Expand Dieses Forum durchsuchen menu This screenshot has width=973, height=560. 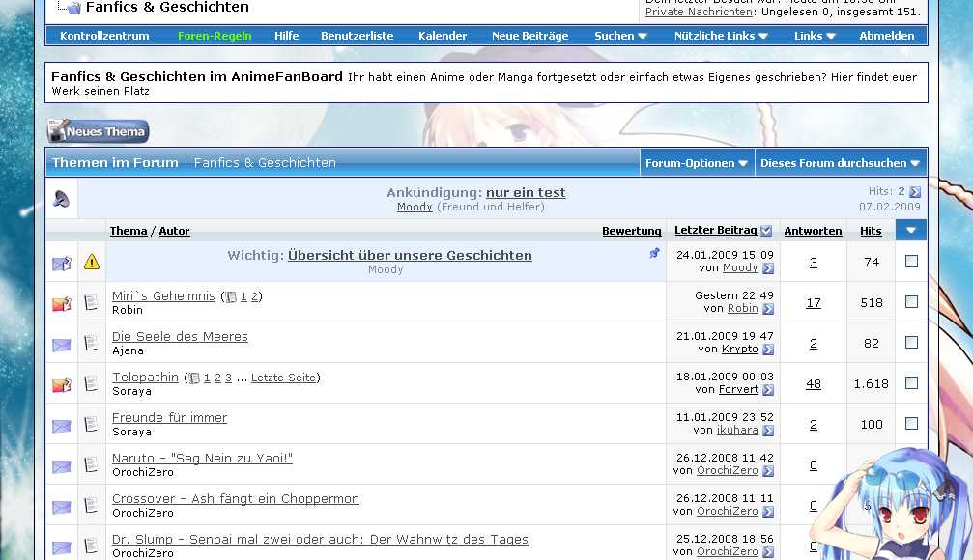click(840, 163)
